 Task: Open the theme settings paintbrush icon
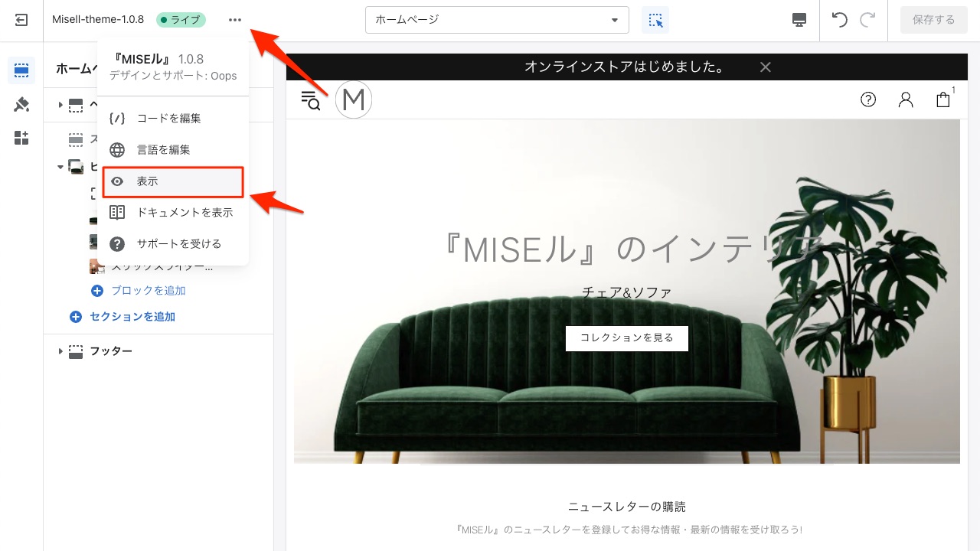click(21, 104)
